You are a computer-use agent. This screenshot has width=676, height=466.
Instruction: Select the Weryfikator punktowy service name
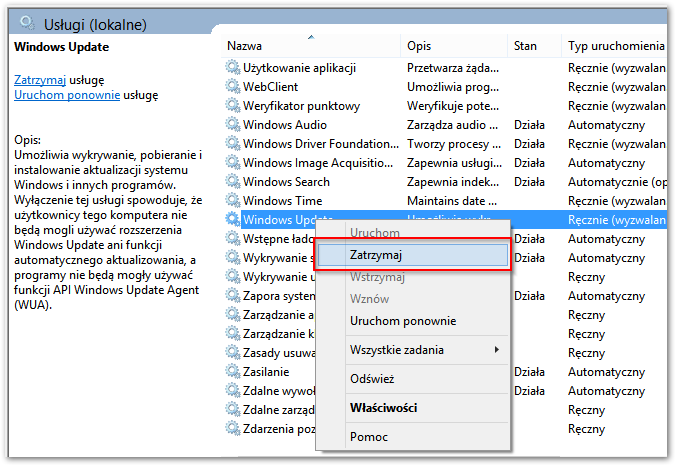[x=301, y=106]
